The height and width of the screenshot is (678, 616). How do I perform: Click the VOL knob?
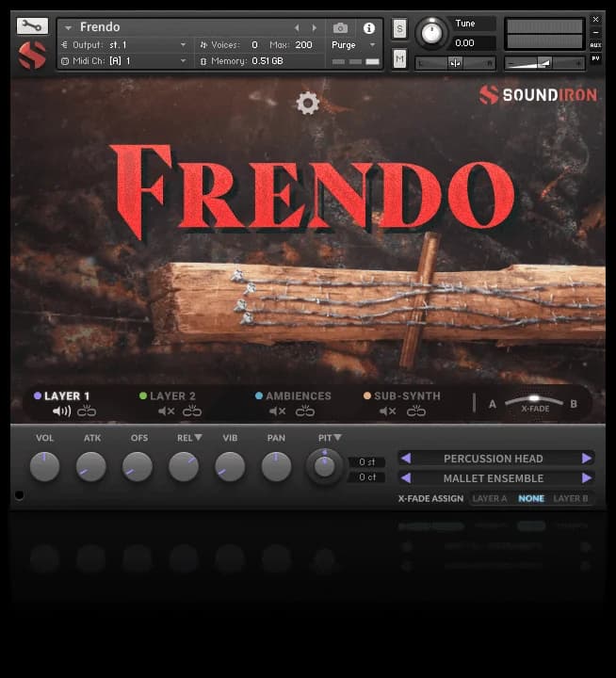point(44,466)
